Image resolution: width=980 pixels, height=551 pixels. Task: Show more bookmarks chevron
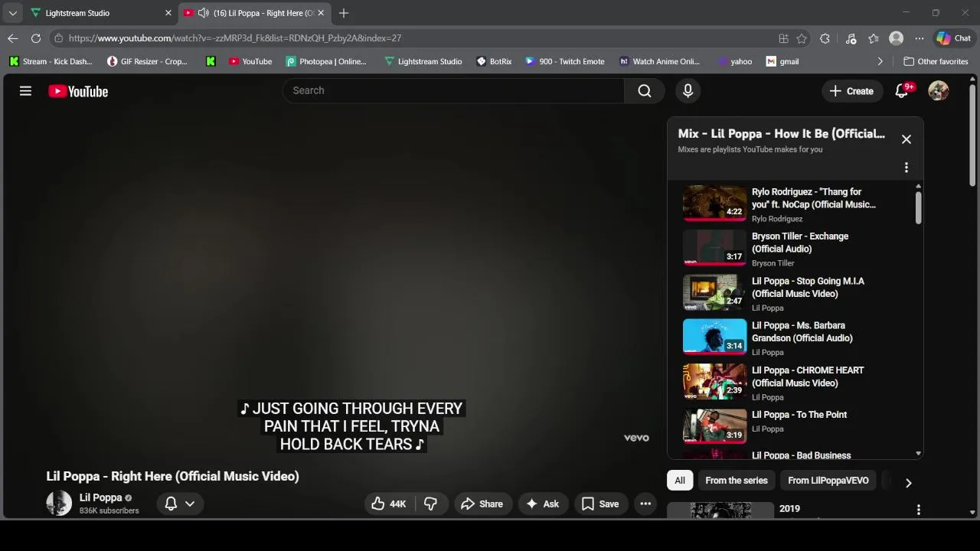(880, 61)
